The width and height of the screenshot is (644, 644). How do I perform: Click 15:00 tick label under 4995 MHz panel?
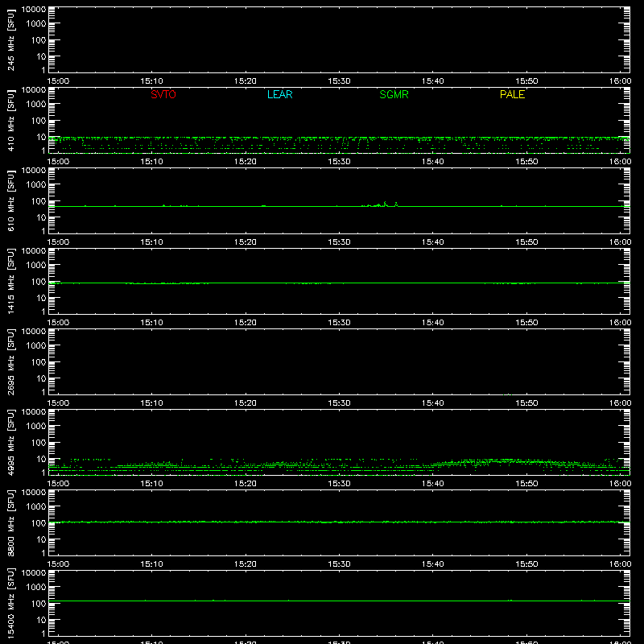click(x=58, y=484)
